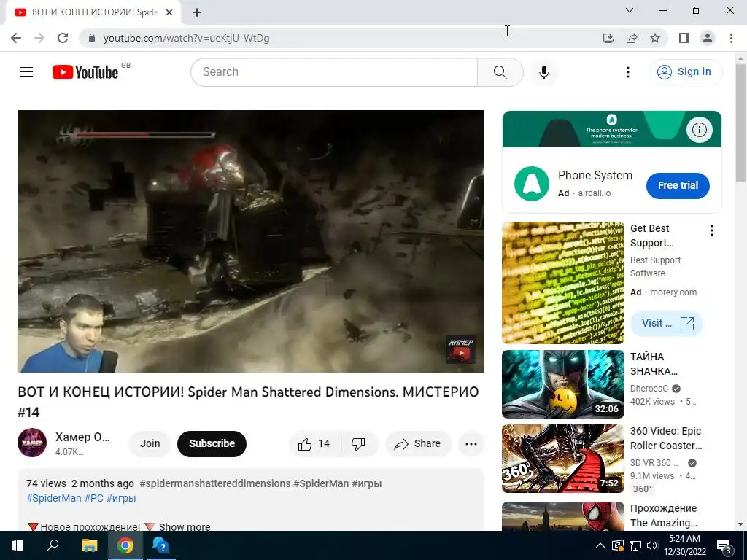Open ТАЙНА ЗНАЧКА video thumbnail
The image size is (747, 560).
point(562,384)
